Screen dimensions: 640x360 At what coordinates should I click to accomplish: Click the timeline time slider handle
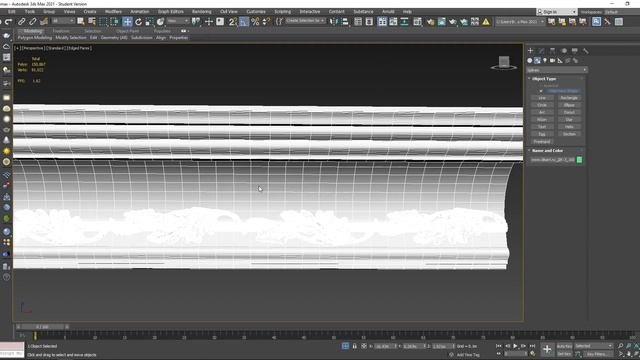[x=42, y=327]
